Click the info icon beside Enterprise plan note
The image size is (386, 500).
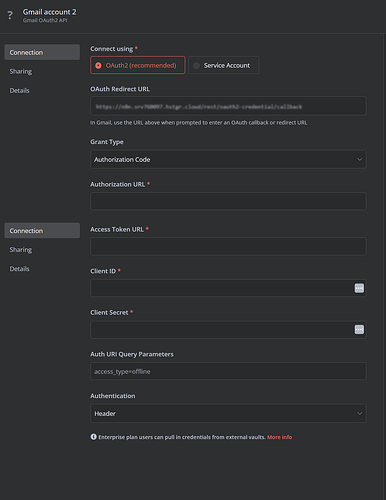coord(93,437)
